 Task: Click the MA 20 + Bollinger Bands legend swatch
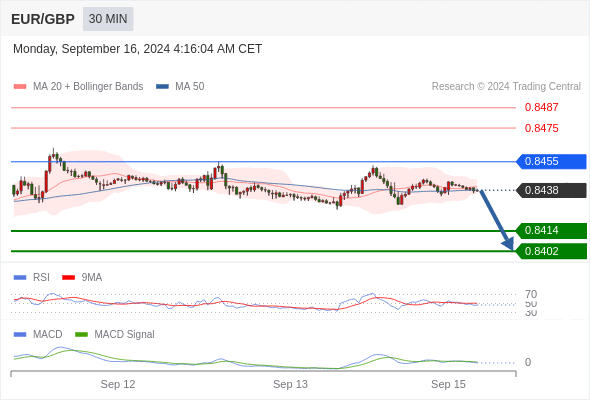tap(20, 87)
